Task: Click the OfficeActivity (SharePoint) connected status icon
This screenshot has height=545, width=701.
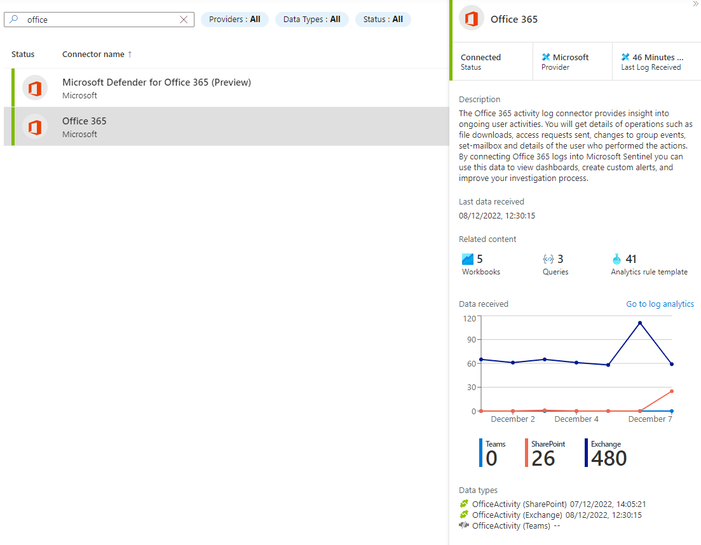Action: (464, 504)
